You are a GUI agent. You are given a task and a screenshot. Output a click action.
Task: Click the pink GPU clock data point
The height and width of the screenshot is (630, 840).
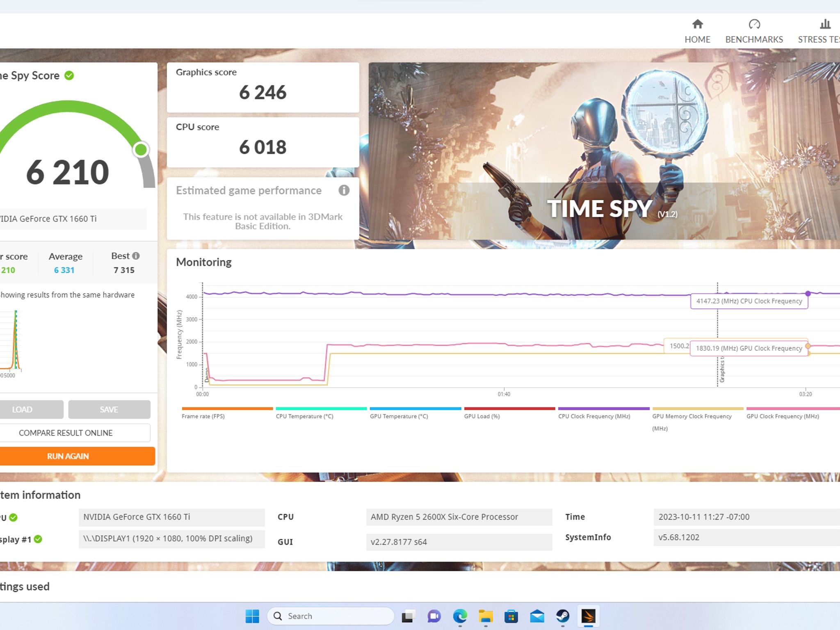808,346
